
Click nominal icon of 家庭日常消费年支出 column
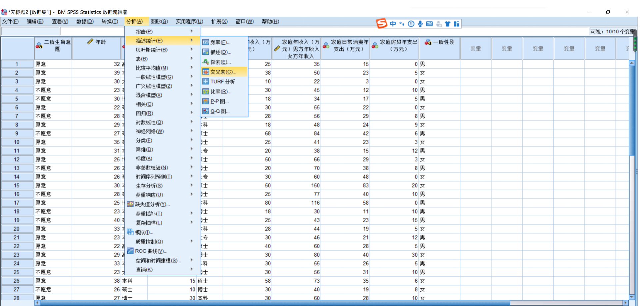(326, 45)
